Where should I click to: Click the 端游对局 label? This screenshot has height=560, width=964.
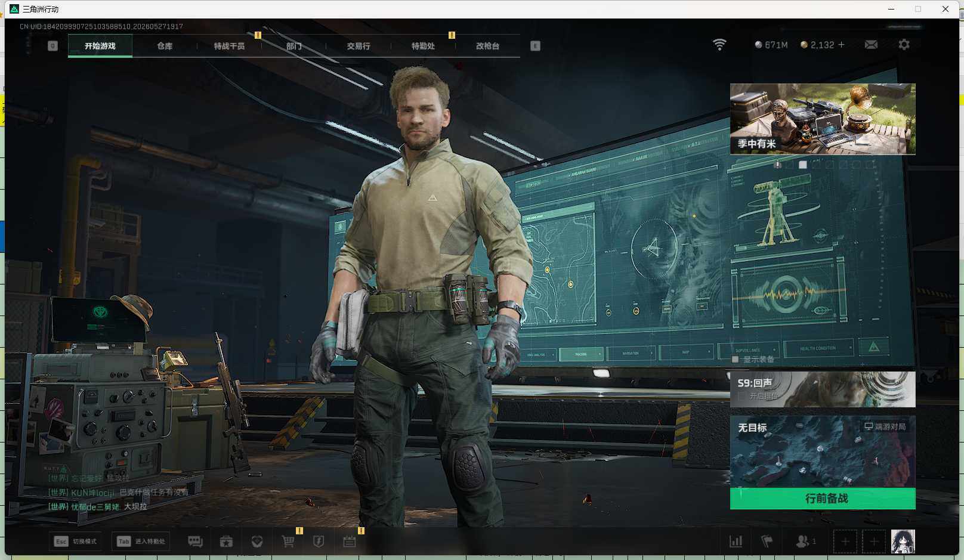coord(885,426)
